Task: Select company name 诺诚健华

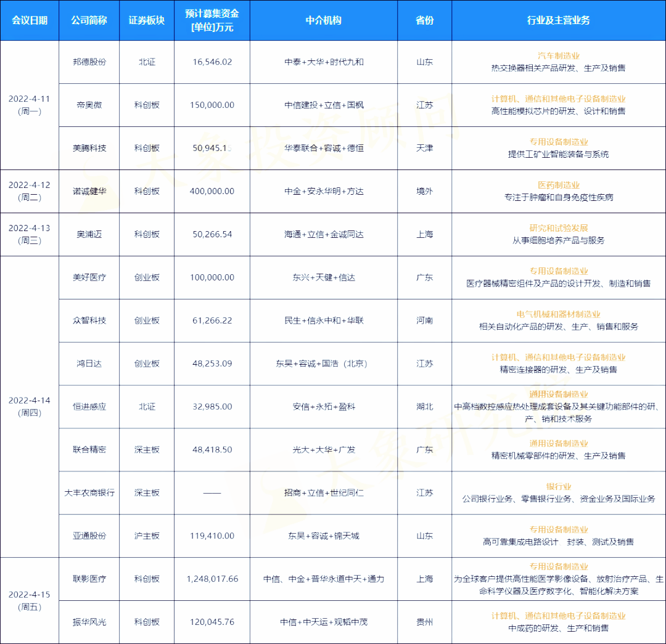Action: tap(89, 191)
